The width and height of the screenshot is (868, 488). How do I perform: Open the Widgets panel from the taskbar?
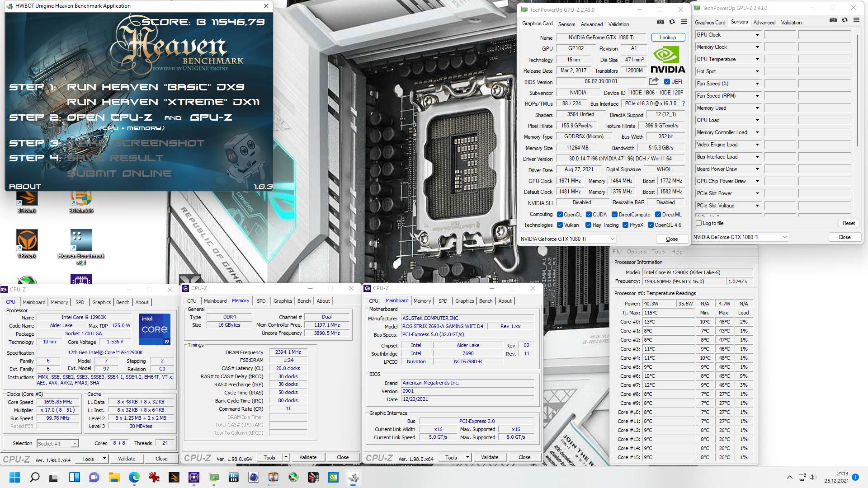(74, 477)
